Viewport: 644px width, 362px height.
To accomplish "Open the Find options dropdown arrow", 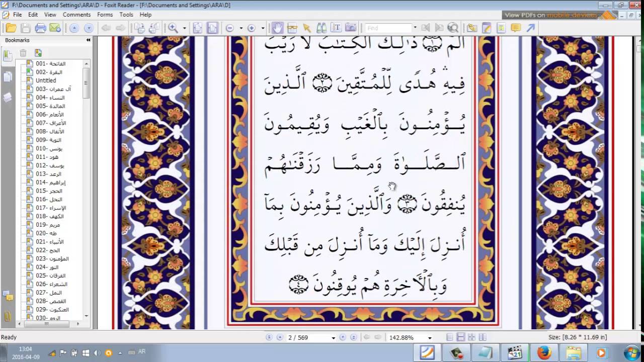I will 415,28.
